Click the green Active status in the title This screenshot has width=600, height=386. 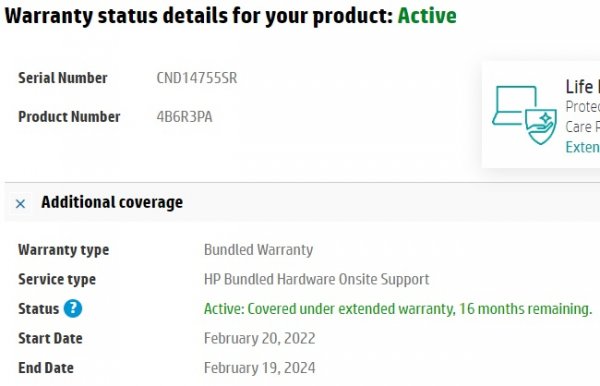point(427,16)
